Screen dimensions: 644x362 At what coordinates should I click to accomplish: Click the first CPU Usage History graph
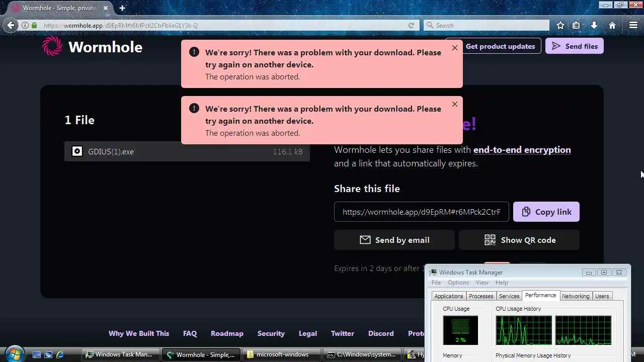pyautogui.click(x=524, y=330)
